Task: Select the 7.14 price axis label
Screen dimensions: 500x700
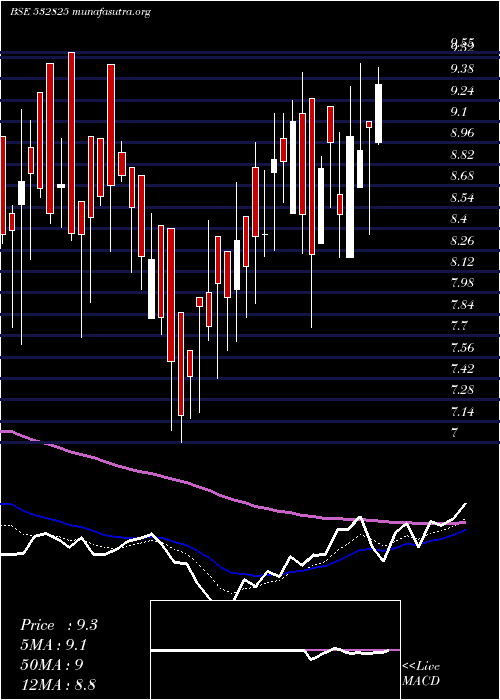Action: (x=462, y=412)
